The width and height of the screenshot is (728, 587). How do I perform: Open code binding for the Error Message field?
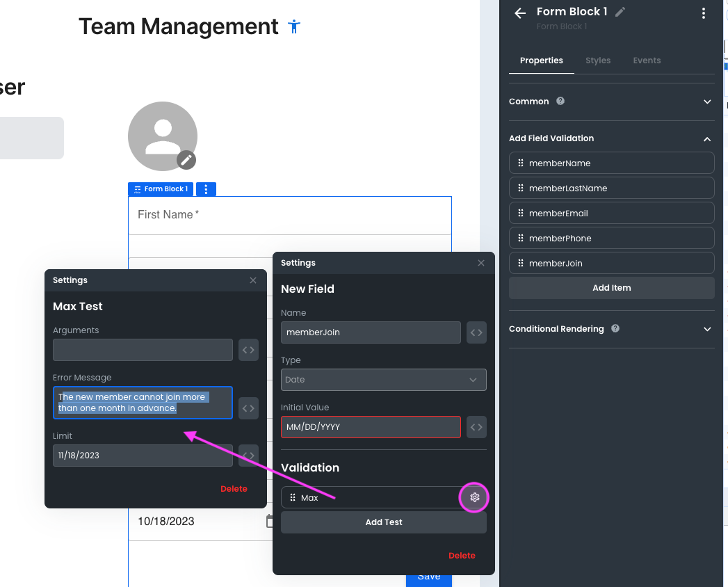pos(248,408)
